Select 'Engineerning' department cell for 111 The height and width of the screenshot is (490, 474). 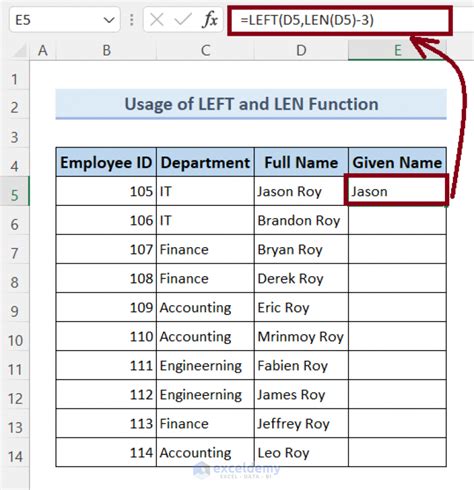click(x=205, y=365)
